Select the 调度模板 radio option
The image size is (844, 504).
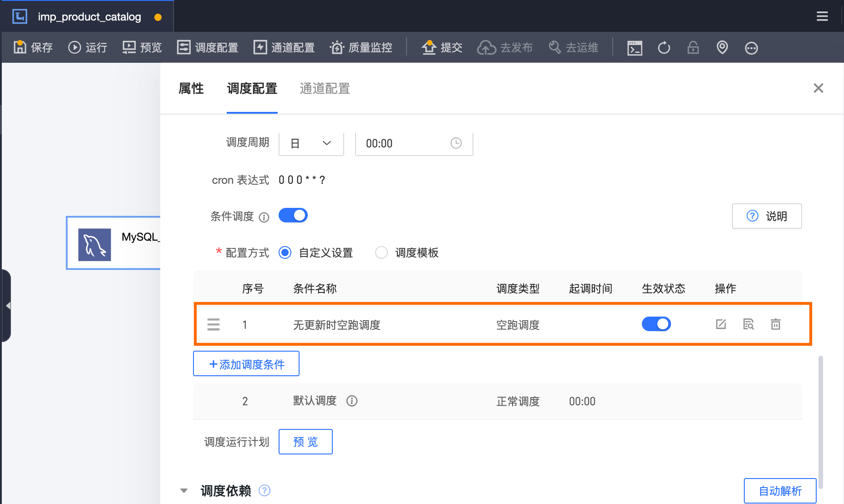pyautogui.click(x=381, y=252)
